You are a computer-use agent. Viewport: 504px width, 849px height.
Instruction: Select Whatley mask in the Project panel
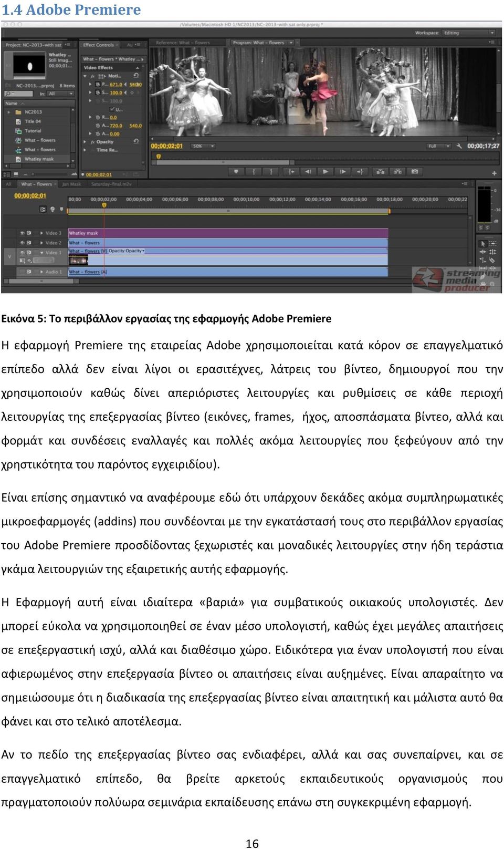[x=39, y=159]
